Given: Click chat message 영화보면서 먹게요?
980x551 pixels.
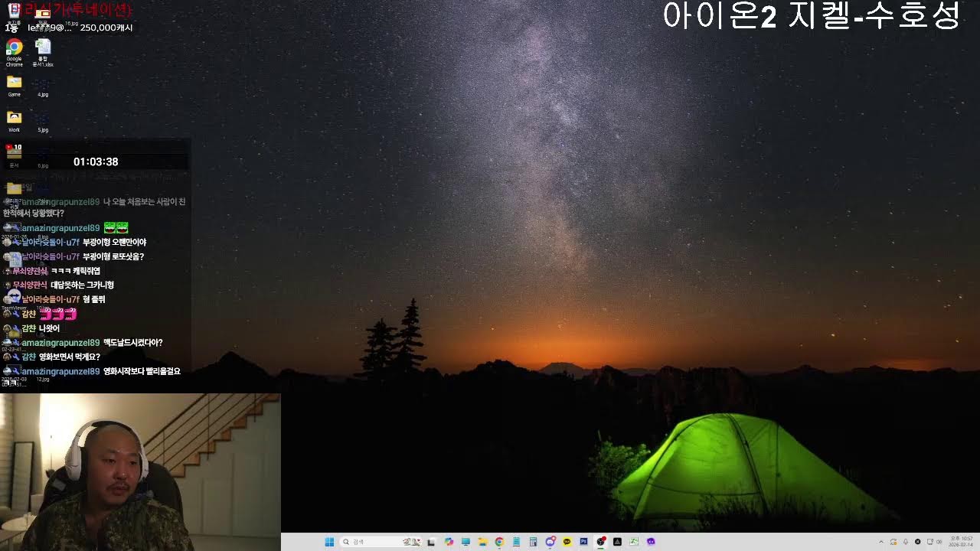Looking at the screenshot, I should point(70,357).
